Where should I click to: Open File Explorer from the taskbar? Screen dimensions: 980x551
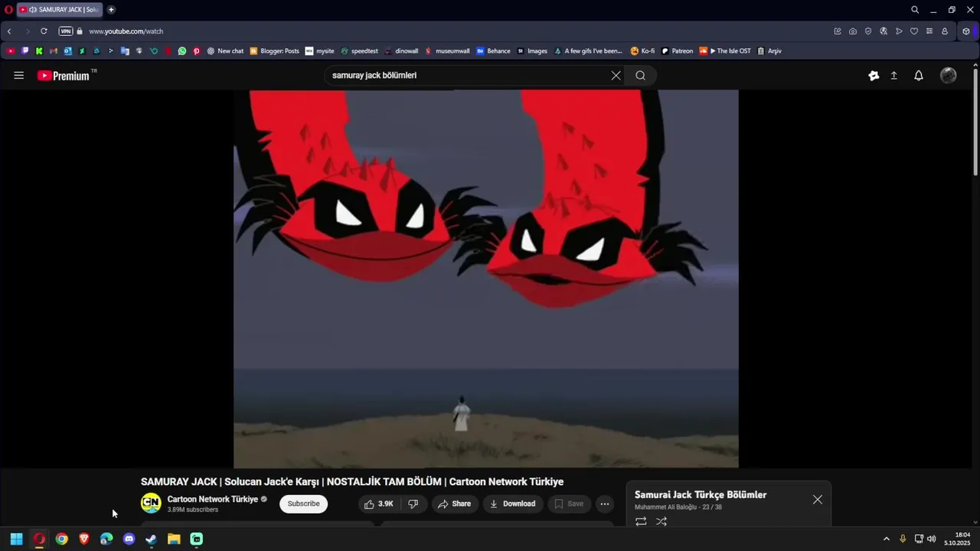coord(174,539)
